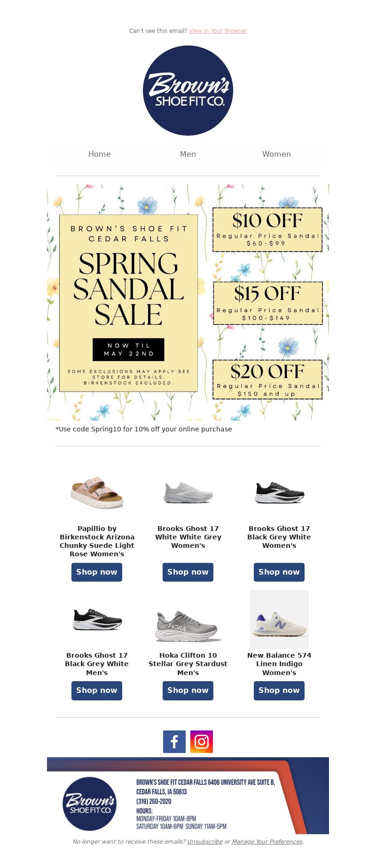This screenshot has width=376, height=868.
Task: Click the footer Brown's Shoe Fit logo
Action: pyautogui.click(x=89, y=804)
